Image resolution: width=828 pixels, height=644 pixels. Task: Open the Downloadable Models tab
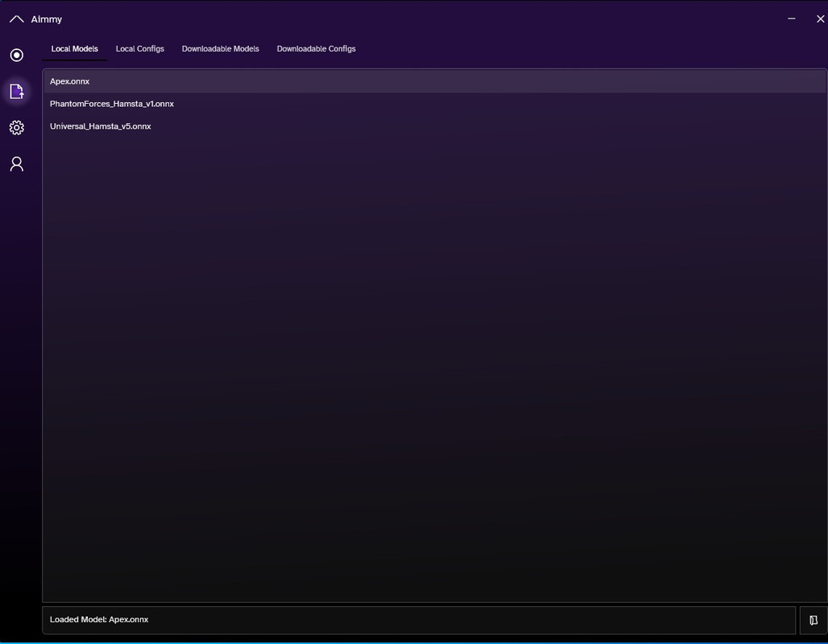coord(220,48)
